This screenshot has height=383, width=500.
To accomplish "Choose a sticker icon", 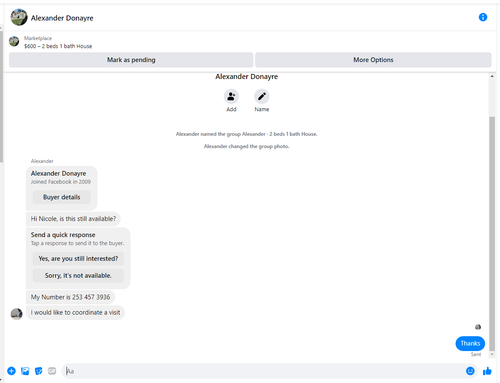I will click(x=39, y=371).
